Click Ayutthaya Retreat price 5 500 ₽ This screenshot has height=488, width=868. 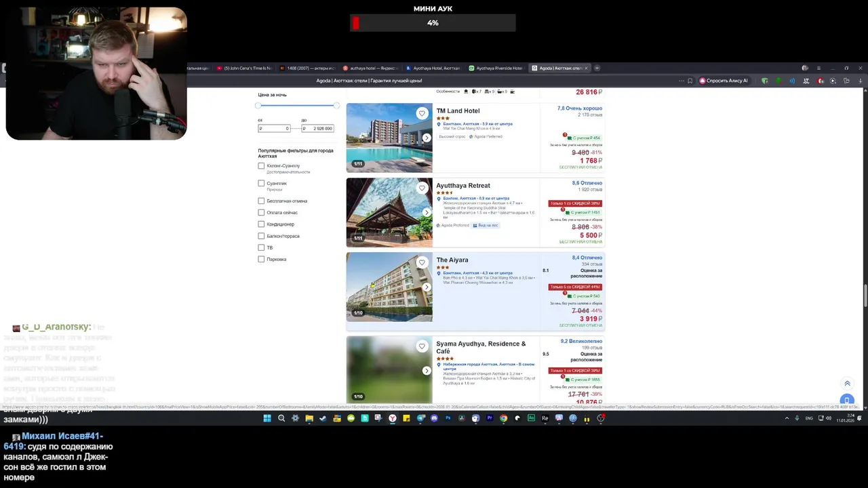pos(591,235)
